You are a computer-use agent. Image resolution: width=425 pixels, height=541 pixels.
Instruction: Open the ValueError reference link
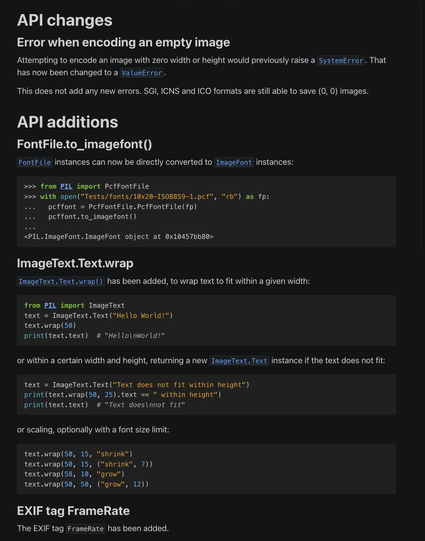click(141, 73)
